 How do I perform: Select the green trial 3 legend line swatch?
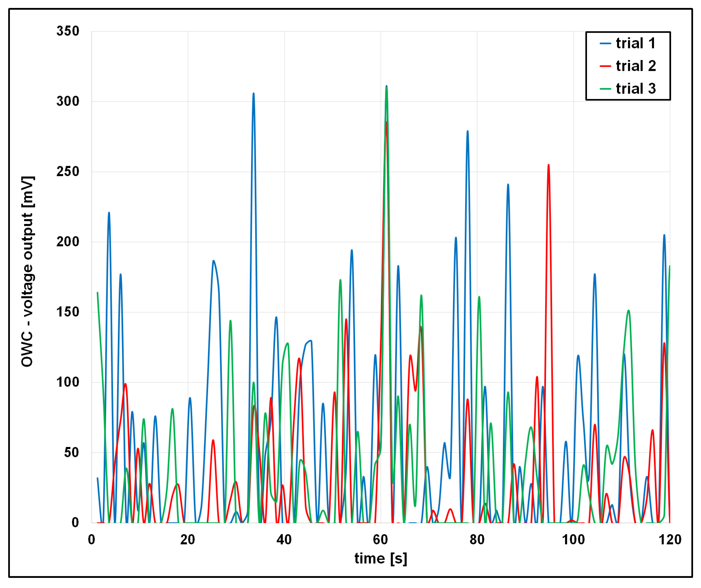tap(605, 89)
